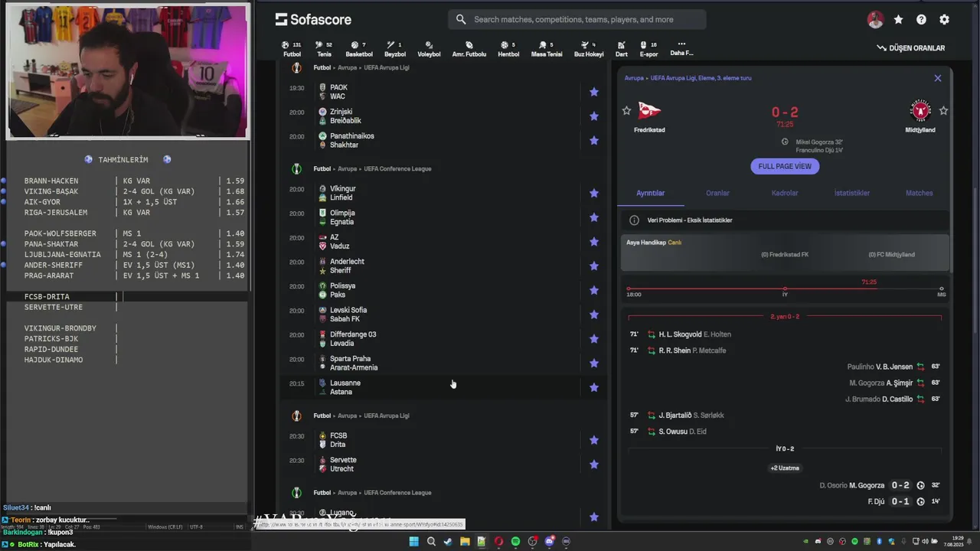Open File Explorer from the taskbar
Screen dimensions: 980x551
pos(465,541)
